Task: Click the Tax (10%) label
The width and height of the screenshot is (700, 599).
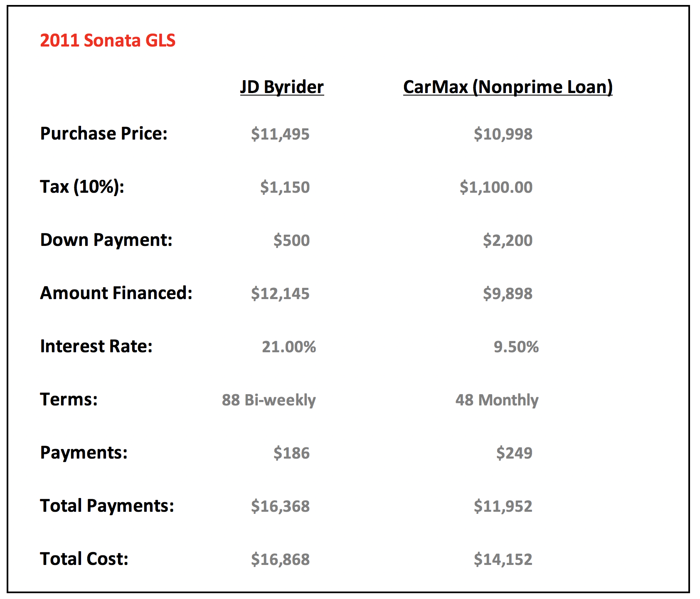Action: pos(82,187)
